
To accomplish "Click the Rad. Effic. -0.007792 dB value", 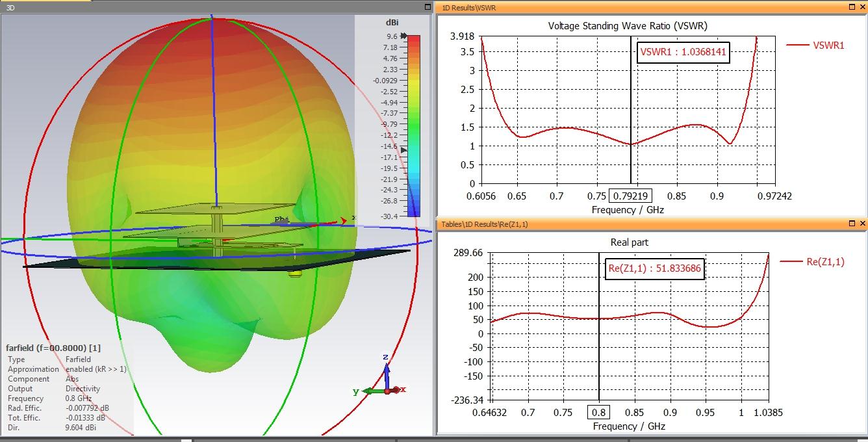I will (x=87, y=408).
